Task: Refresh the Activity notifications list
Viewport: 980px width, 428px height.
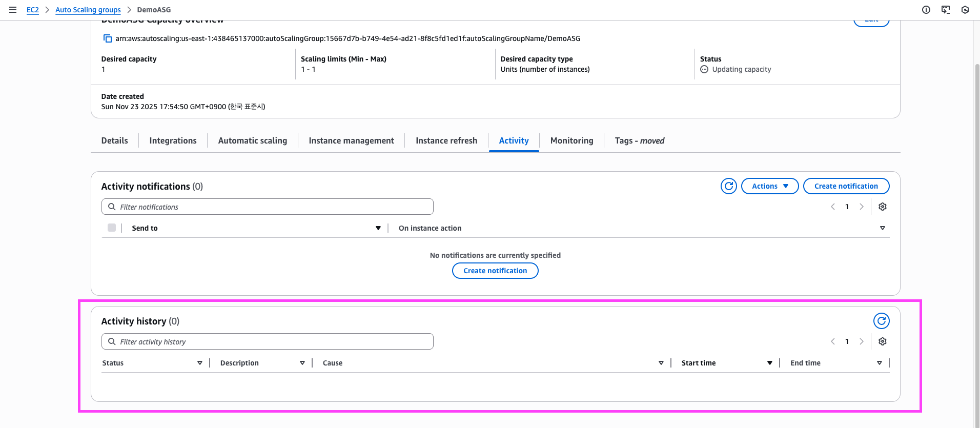Action: (729, 186)
